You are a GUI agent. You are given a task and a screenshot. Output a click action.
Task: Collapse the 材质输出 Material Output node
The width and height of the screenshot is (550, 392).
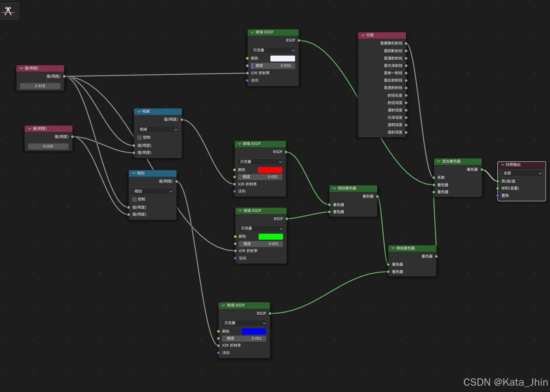[x=502, y=165]
